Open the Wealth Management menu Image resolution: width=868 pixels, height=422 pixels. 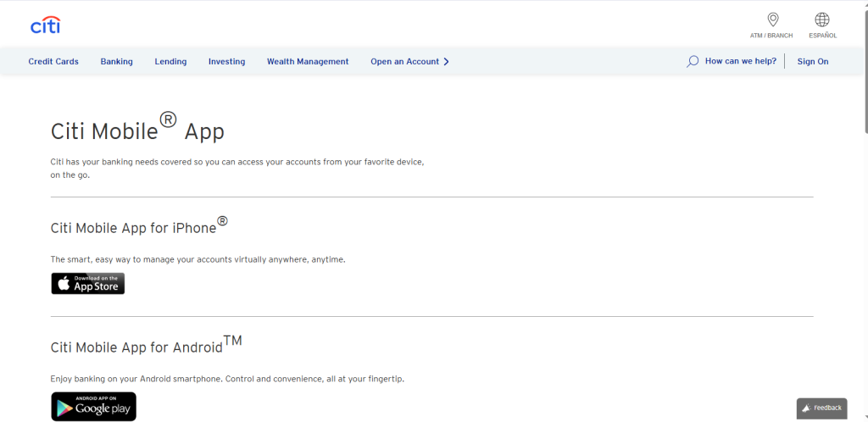(308, 61)
